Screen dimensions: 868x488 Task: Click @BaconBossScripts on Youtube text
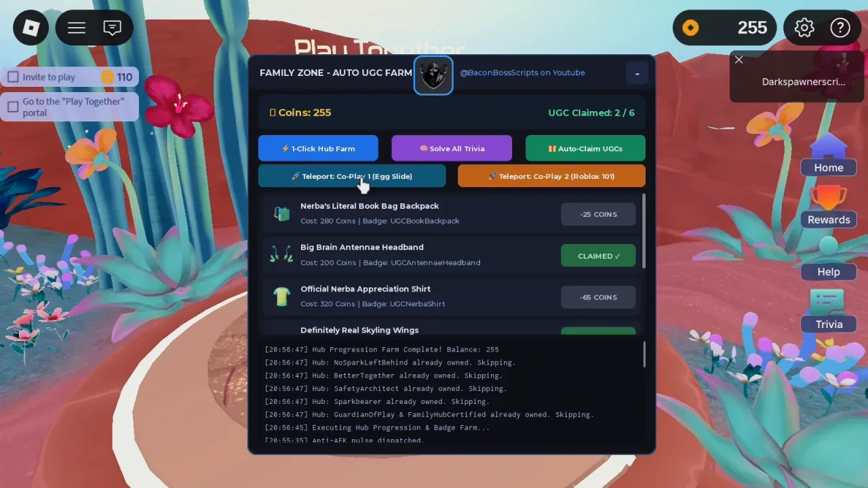pos(522,73)
